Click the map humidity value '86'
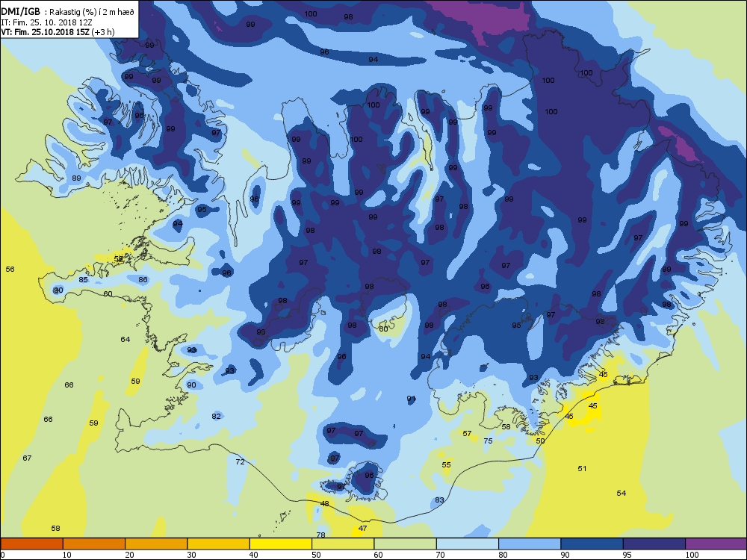 [143, 279]
